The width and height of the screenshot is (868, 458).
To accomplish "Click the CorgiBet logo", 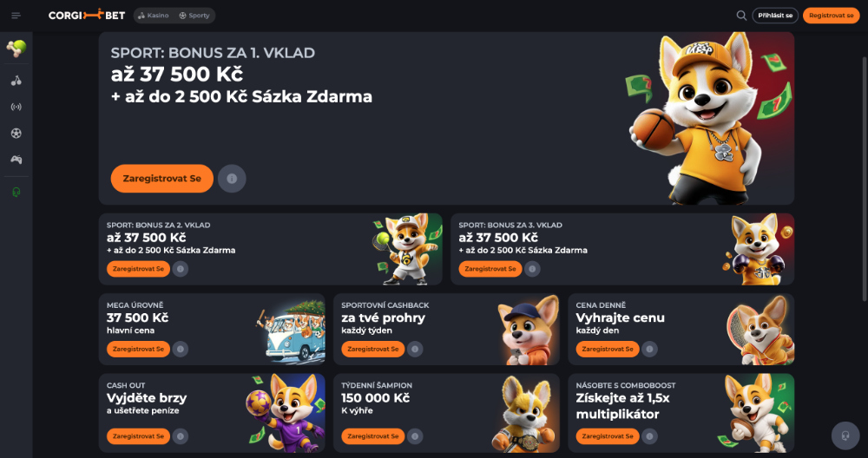I will pos(87,16).
